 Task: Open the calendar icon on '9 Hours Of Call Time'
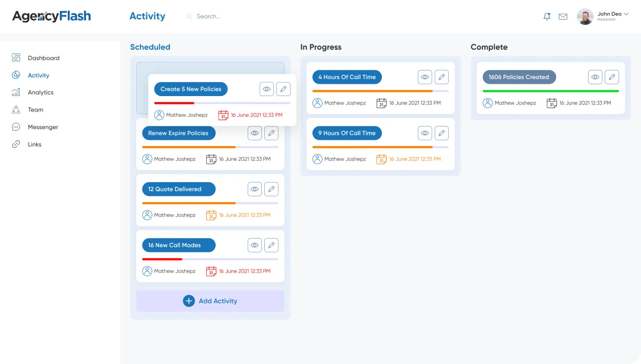click(x=381, y=159)
